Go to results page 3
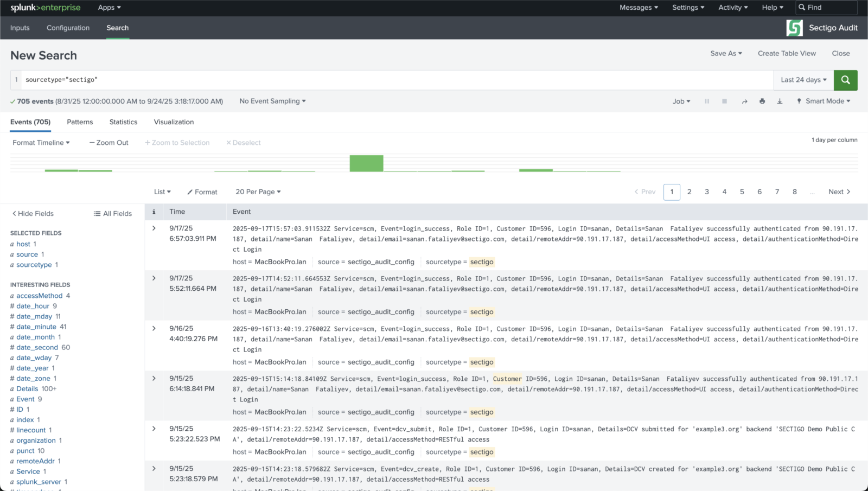The width and height of the screenshot is (868, 491). 706,192
